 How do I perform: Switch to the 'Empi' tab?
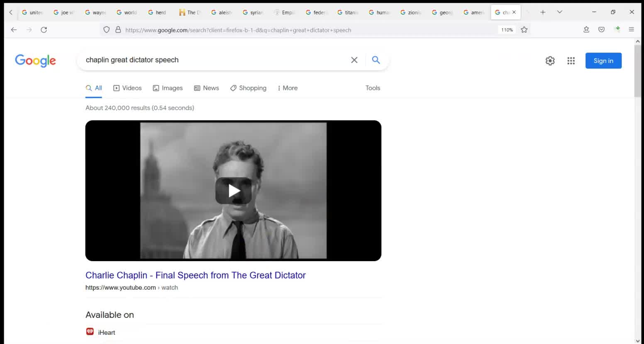285,12
